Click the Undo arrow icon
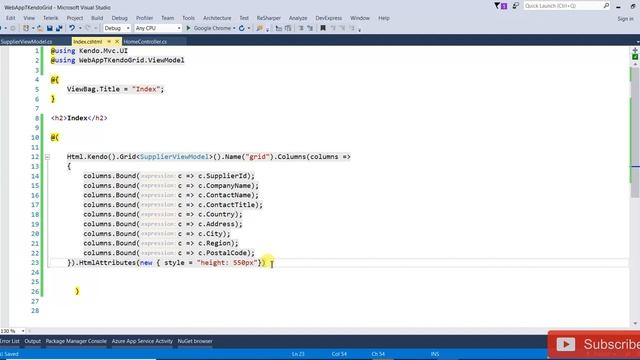This screenshot has height=360, width=640. [x=72, y=28]
